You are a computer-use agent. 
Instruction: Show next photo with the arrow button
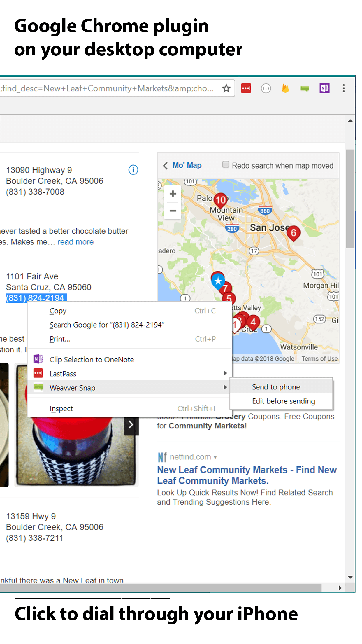click(131, 424)
